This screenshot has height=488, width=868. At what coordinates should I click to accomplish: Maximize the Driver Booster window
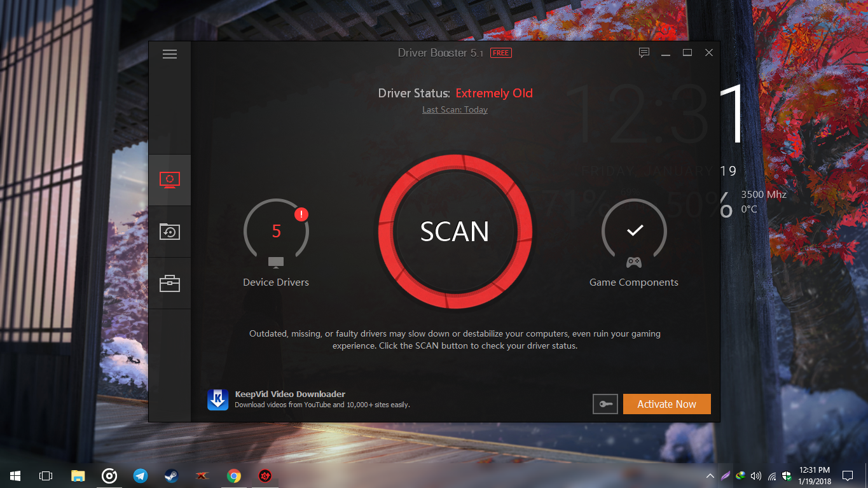tap(687, 53)
